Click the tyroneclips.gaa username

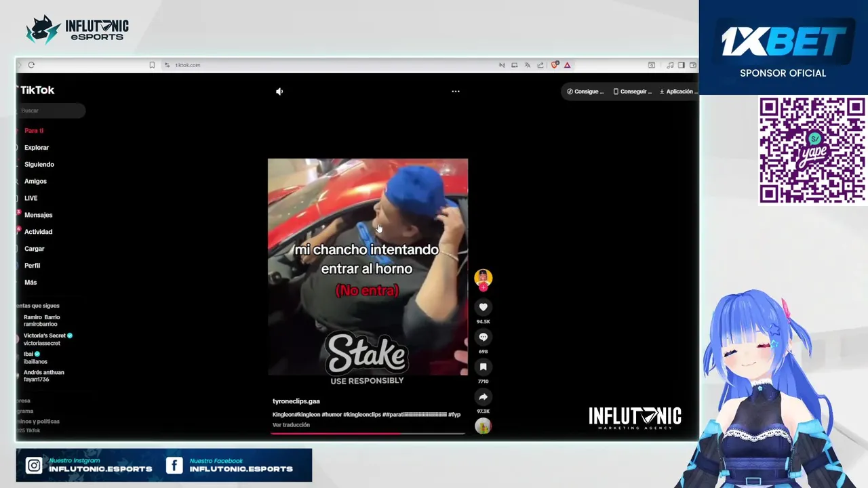296,401
